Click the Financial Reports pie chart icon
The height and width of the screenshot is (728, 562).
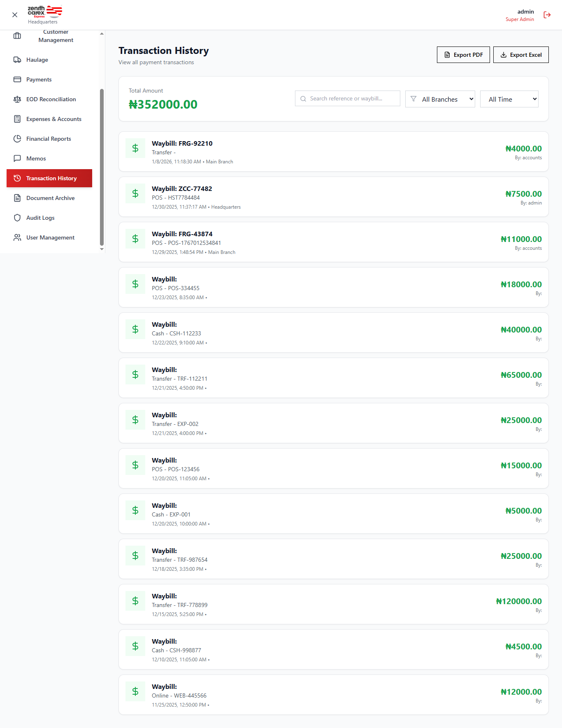click(x=17, y=139)
